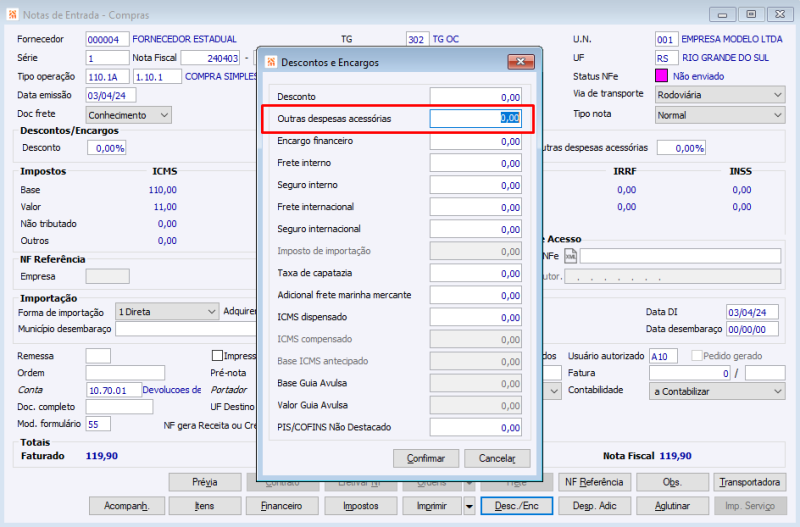
Task: Close the Descontos e Encargos dialog
Action: [x=521, y=62]
